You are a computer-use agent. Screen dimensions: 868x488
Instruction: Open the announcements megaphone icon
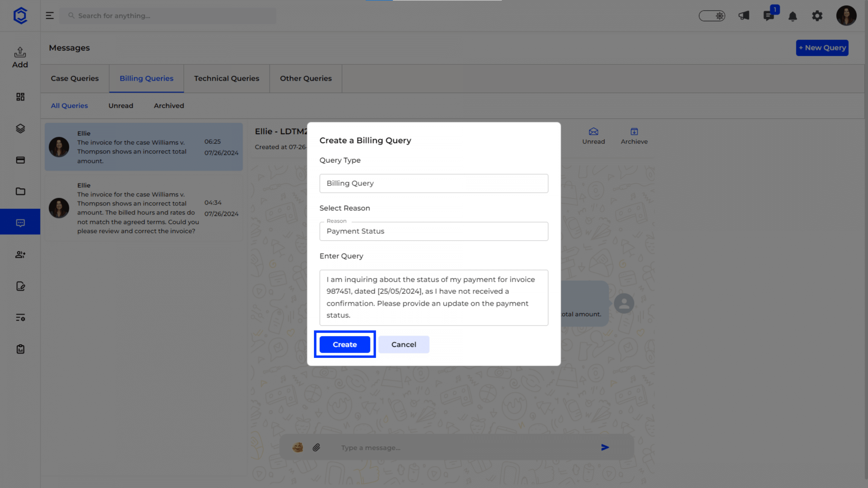coord(744,16)
